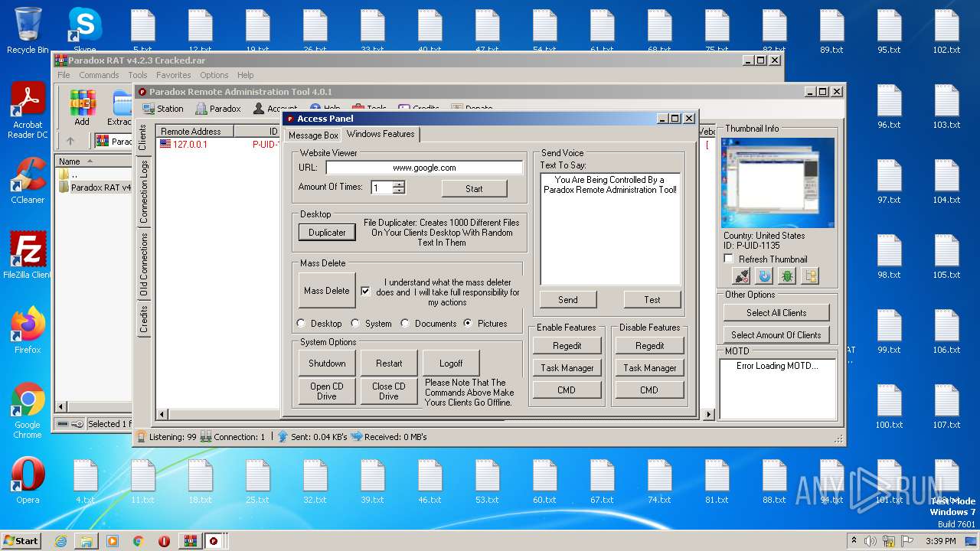Viewport: 980px width, 551px height.
Task: Click Task Manager under Disable Features
Action: [649, 367]
